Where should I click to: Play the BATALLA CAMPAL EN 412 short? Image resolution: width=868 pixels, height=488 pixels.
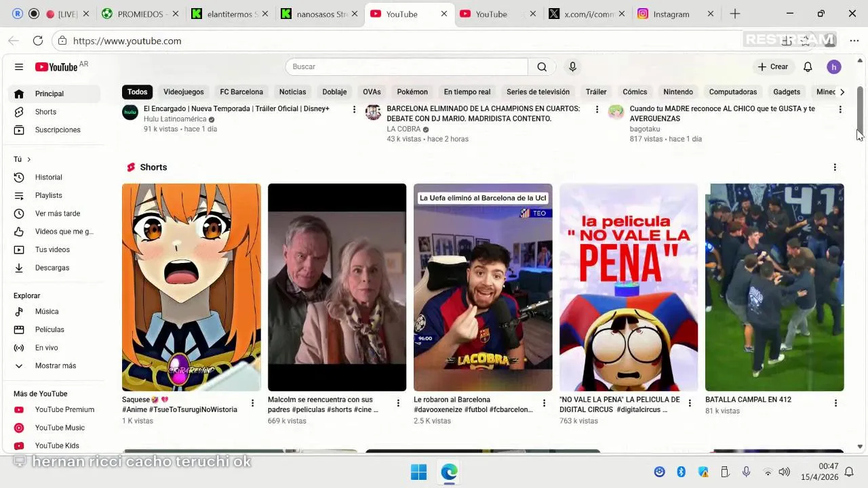(x=774, y=287)
